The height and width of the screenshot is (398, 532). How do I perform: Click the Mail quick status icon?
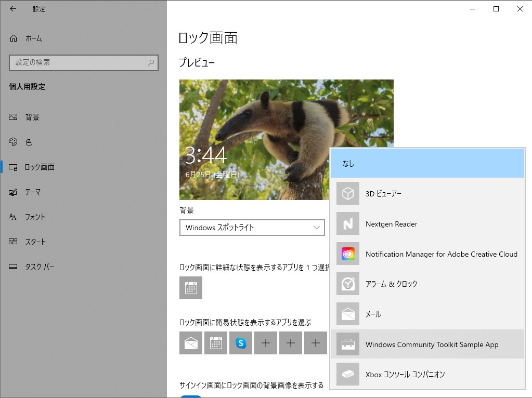(190, 343)
